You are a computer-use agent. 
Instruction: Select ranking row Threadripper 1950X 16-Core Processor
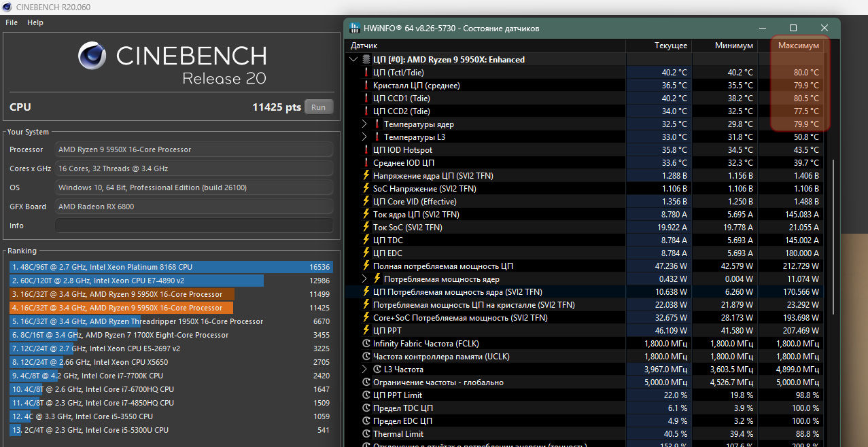click(170, 321)
